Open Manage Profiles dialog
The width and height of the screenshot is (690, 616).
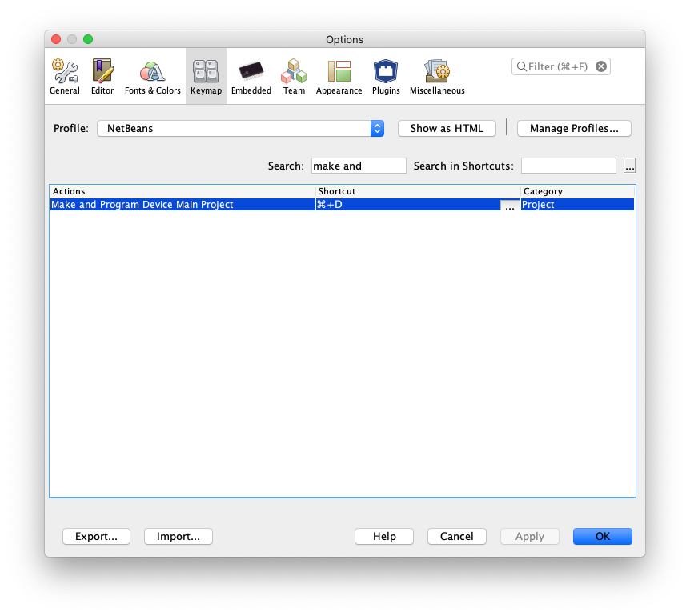574,128
